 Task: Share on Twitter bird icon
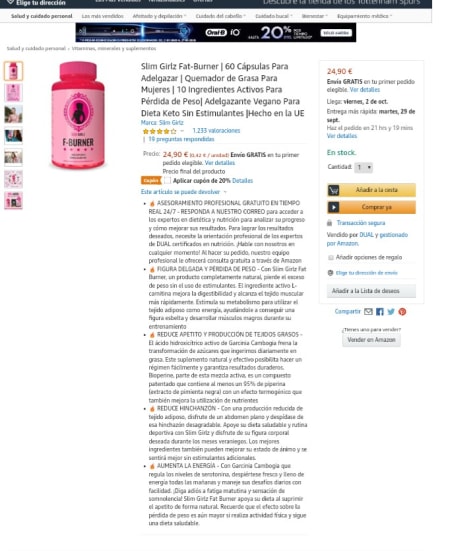pyautogui.click(x=391, y=312)
